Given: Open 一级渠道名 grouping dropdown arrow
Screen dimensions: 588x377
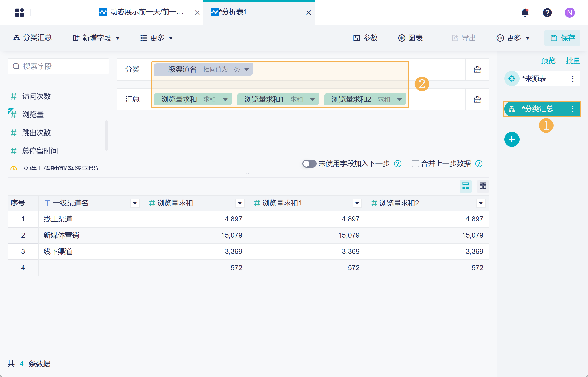Looking at the screenshot, I should [246, 69].
